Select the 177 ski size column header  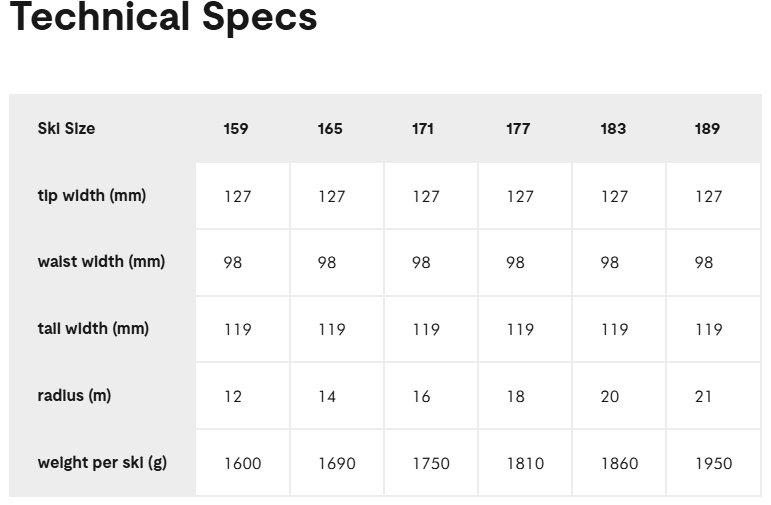(x=518, y=129)
